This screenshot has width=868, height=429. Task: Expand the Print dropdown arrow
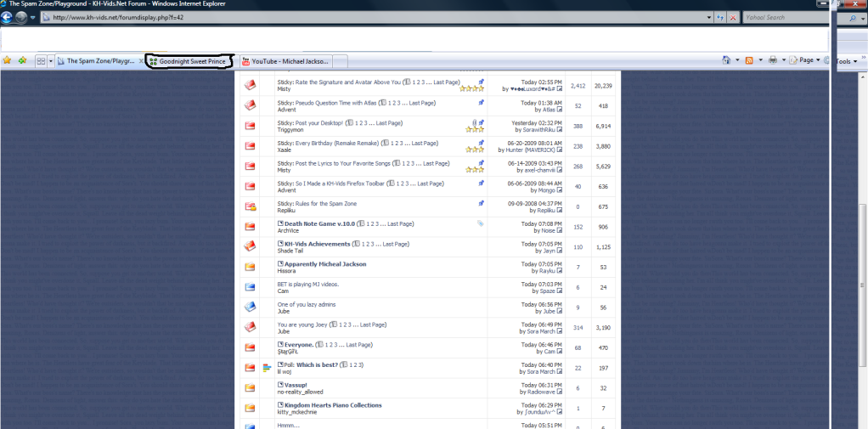tap(783, 59)
